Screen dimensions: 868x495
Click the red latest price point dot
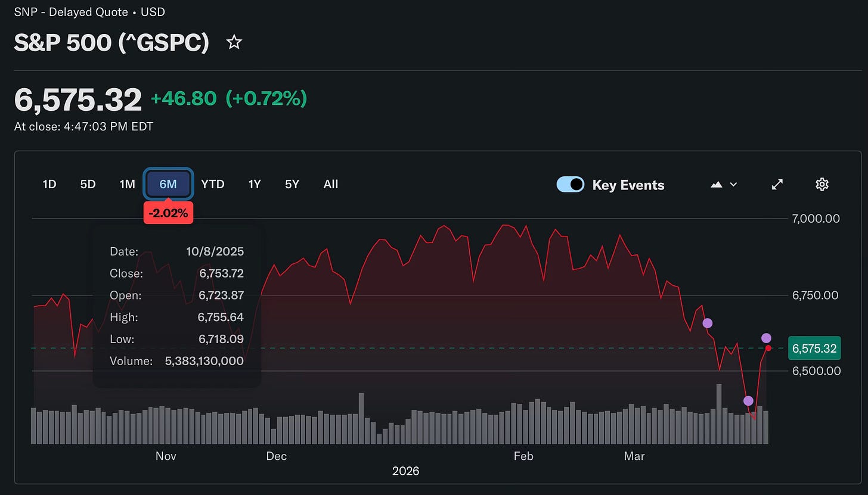[768, 348]
